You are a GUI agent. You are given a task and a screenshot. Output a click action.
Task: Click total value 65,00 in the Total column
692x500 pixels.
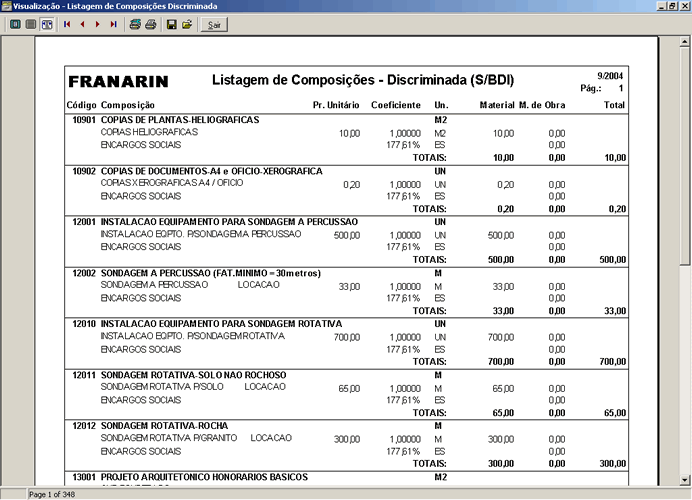click(x=615, y=413)
